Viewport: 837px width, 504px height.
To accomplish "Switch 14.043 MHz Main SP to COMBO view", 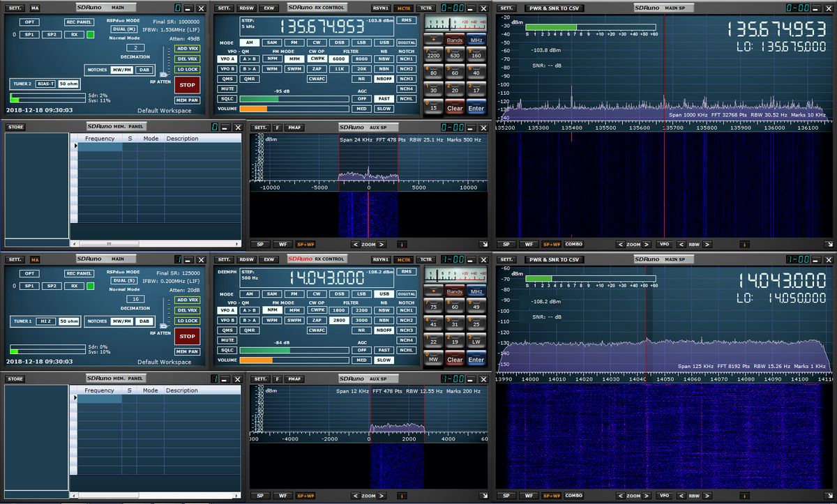I will [x=574, y=496].
